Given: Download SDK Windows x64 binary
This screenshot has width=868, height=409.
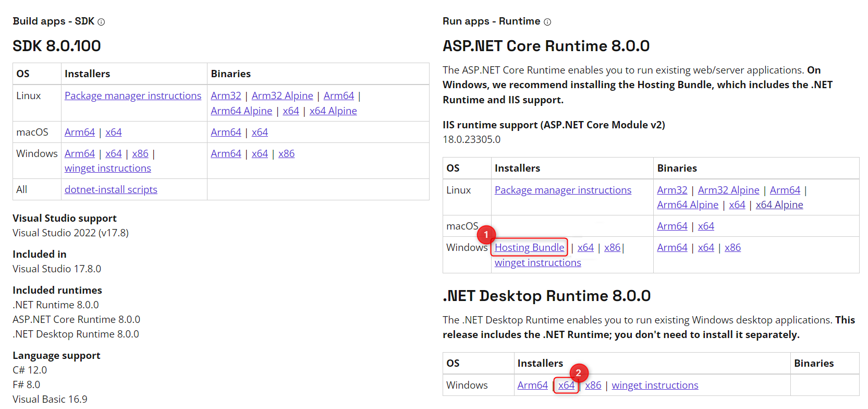Looking at the screenshot, I should pyautogui.click(x=260, y=153).
